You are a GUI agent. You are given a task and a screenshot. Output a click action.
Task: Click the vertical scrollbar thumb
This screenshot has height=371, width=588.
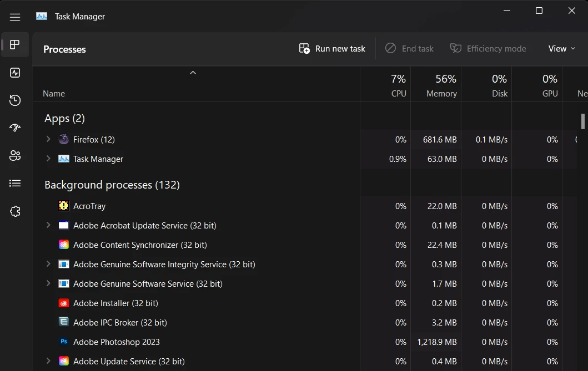pyautogui.click(x=583, y=121)
